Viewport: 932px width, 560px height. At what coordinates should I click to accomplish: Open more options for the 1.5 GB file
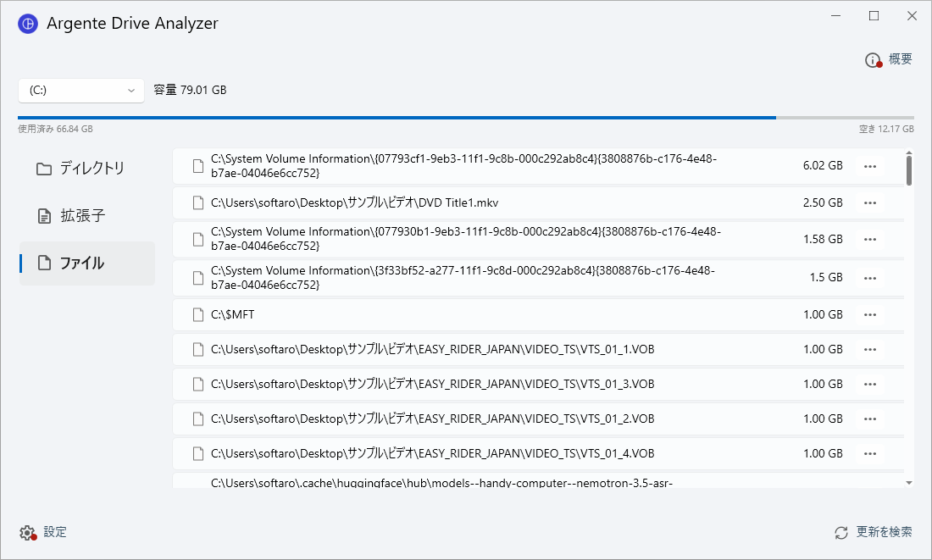(x=870, y=278)
